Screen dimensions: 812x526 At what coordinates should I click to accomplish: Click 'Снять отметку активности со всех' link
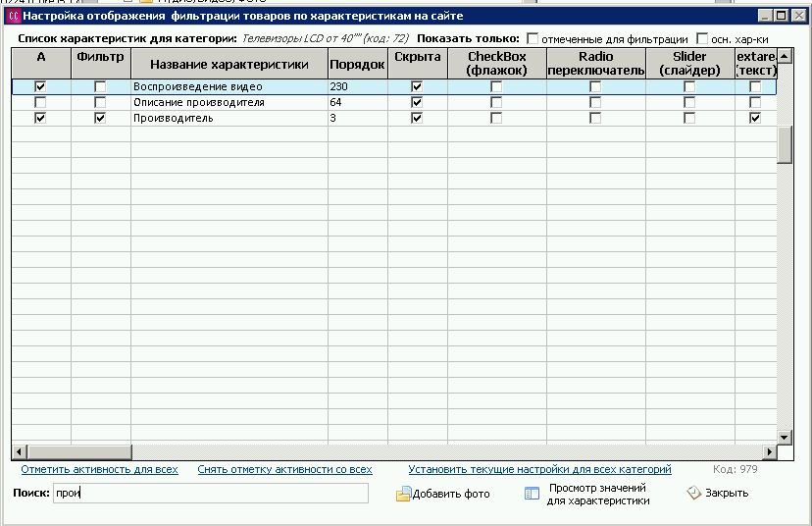coord(284,469)
